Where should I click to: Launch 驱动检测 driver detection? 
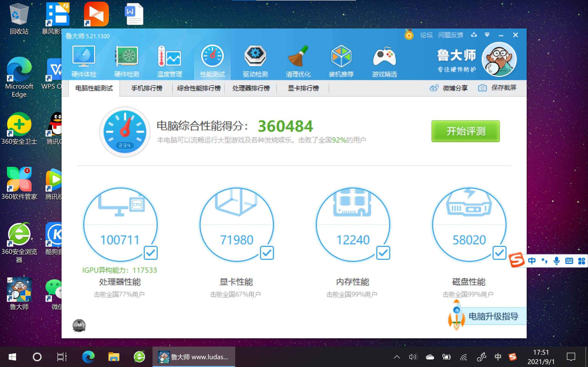pos(255,61)
